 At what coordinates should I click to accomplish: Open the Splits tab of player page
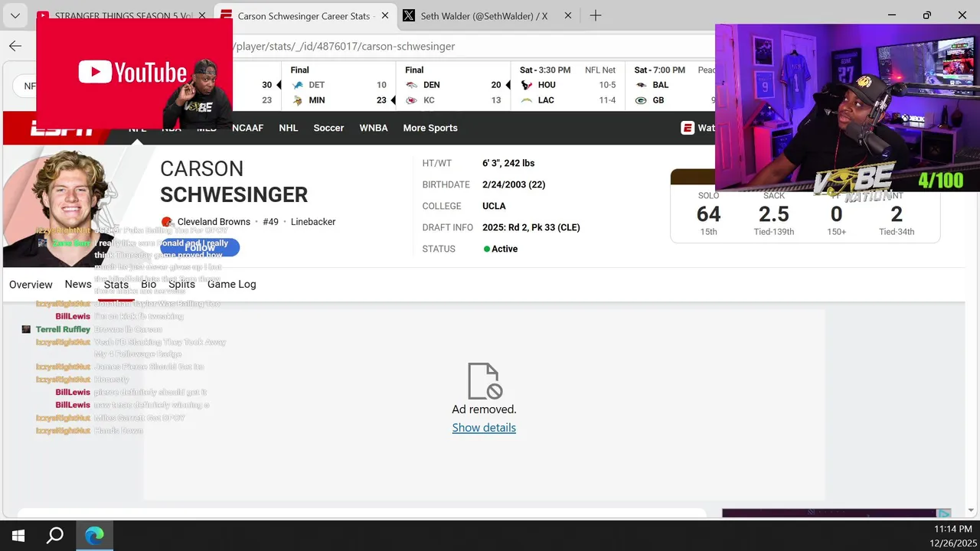click(181, 284)
